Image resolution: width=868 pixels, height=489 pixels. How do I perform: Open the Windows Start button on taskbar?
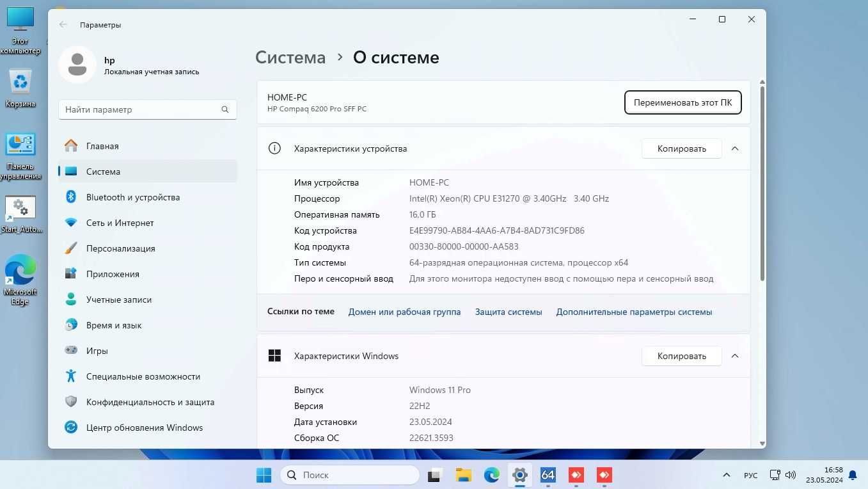pyautogui.click(x=264, y=475)
